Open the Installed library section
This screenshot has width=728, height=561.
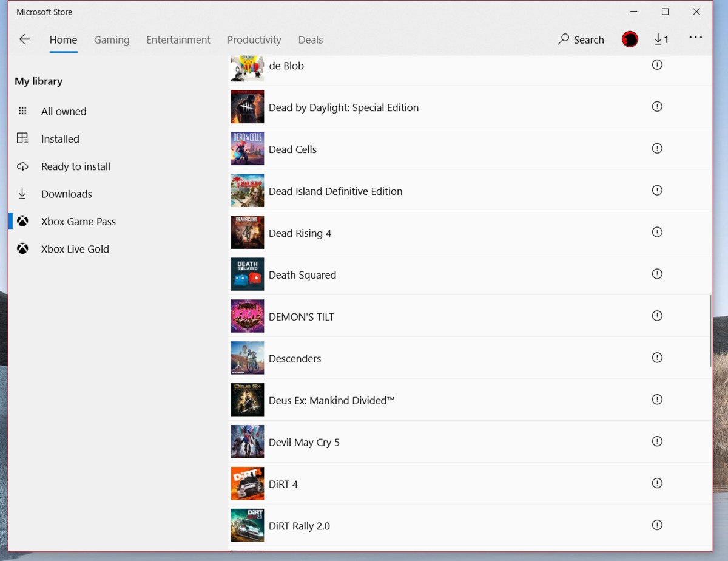pos(60,139)
